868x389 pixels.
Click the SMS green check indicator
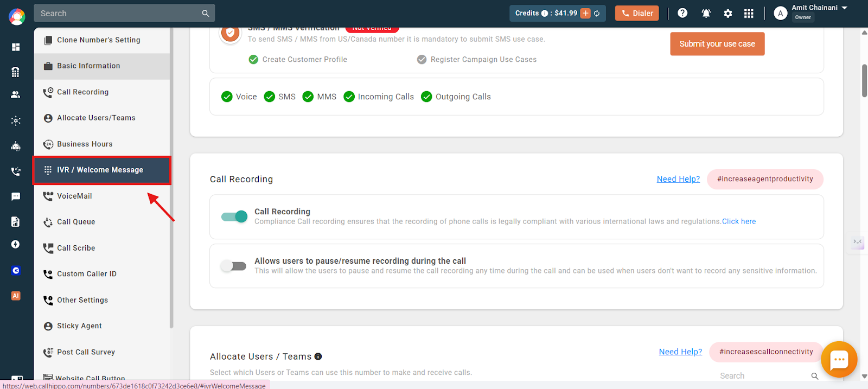pyautogui.click(x=269, y=97)
